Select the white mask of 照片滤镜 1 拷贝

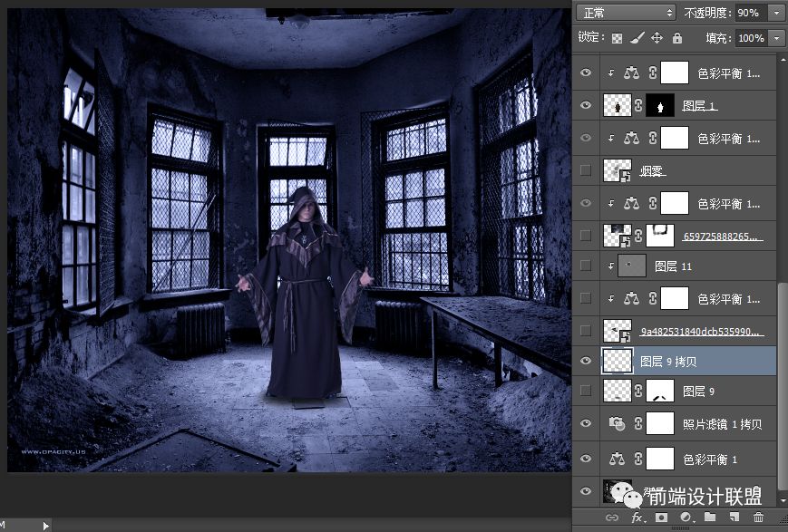660,423
